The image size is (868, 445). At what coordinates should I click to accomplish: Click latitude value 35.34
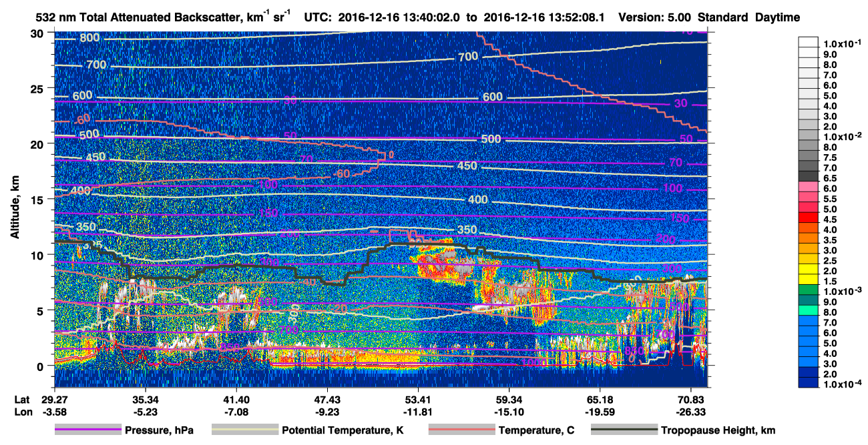[x=145, y=399]
